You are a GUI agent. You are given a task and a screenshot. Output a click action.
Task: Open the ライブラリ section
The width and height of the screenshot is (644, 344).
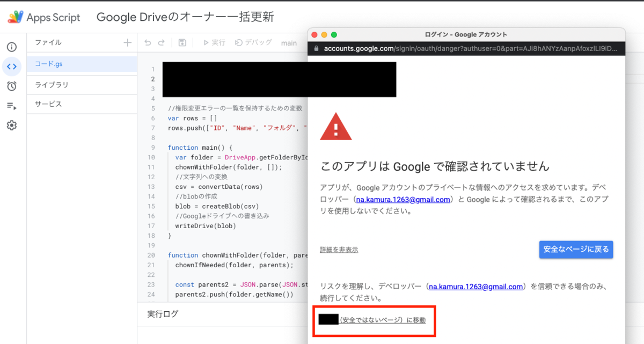tap(82, 85)
